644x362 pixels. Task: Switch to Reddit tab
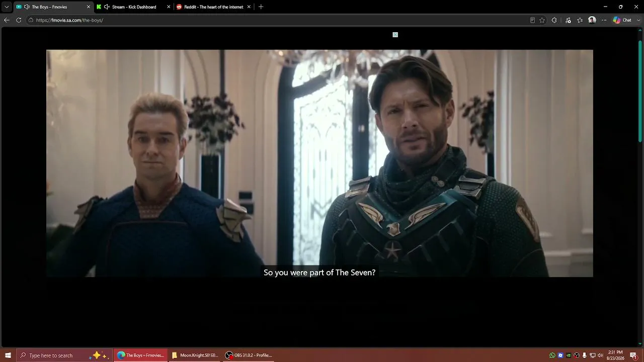[x=213, y=7]
